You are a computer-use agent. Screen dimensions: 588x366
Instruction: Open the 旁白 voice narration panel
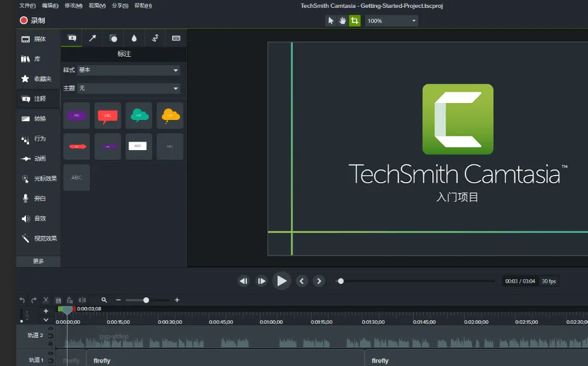coord(38,198)
